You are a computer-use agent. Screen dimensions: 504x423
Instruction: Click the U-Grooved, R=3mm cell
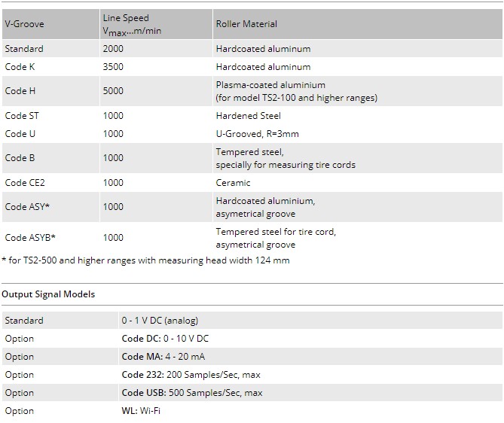[x=257, y=134]
